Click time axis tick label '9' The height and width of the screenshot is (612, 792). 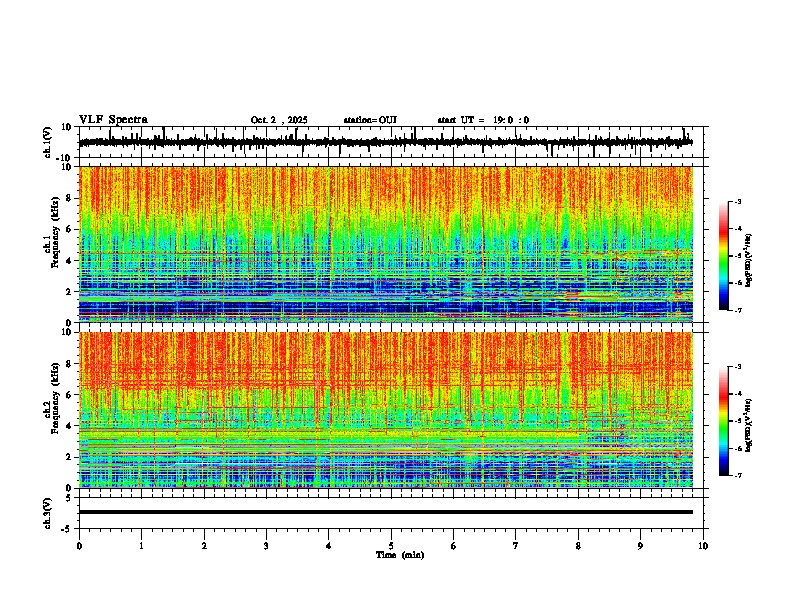click(641, 546)
